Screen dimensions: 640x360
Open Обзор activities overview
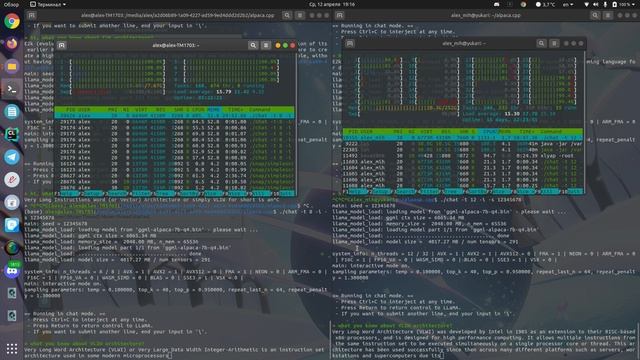click(11, 4)
